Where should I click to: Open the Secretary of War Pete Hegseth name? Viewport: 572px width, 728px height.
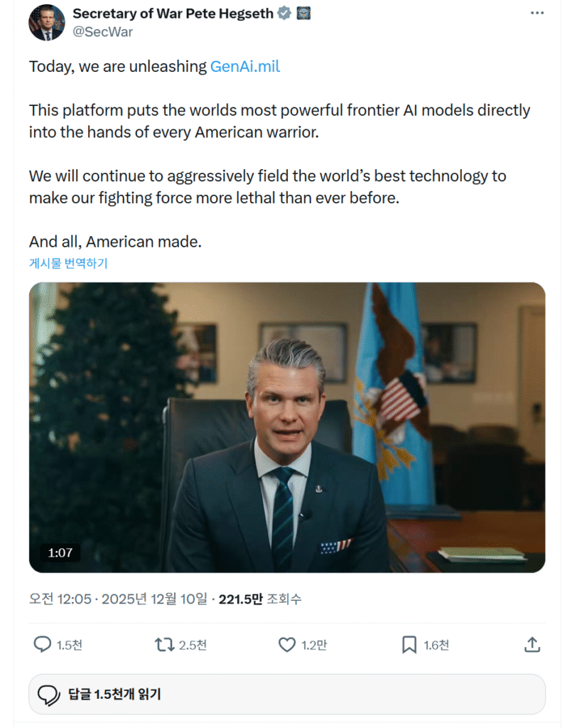point(173,14)
